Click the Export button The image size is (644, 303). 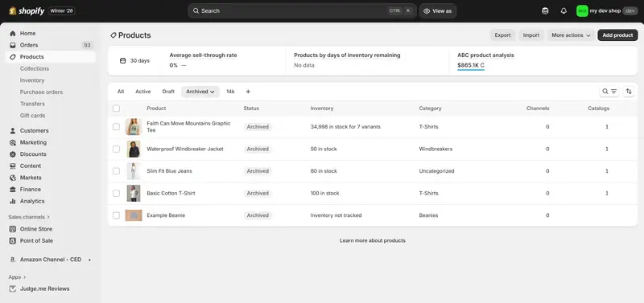point(502,35)
